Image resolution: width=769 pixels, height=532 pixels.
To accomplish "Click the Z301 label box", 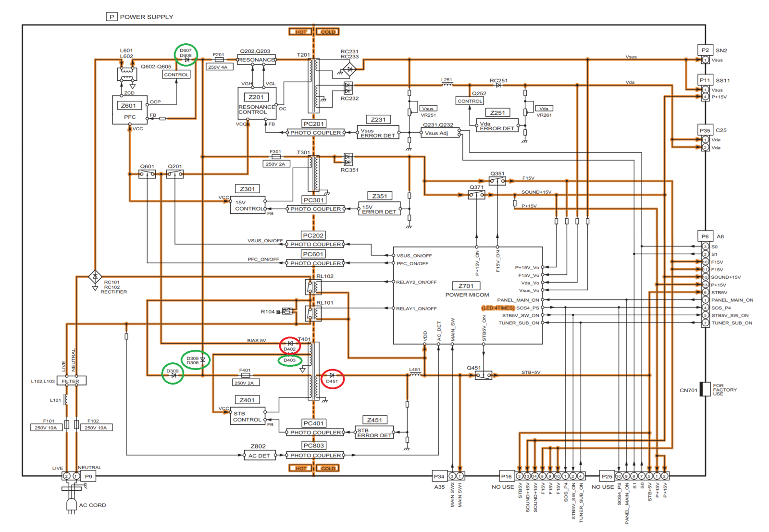I will coord(248,189).
